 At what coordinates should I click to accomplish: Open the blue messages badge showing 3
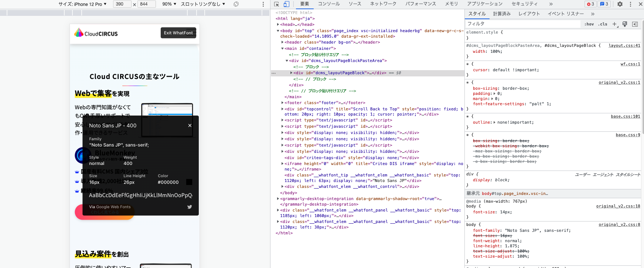coord(604,4)
